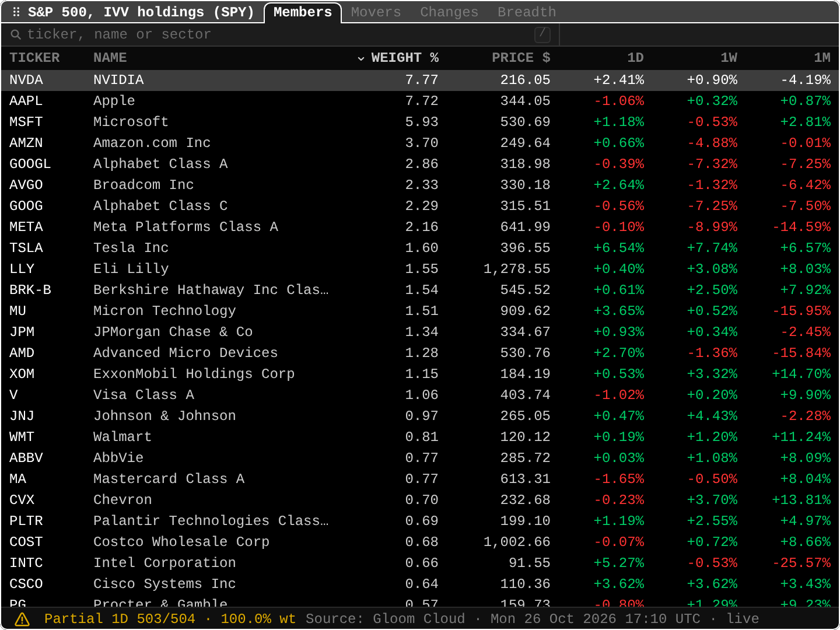Sort by the NAME column header

point(110,58)
